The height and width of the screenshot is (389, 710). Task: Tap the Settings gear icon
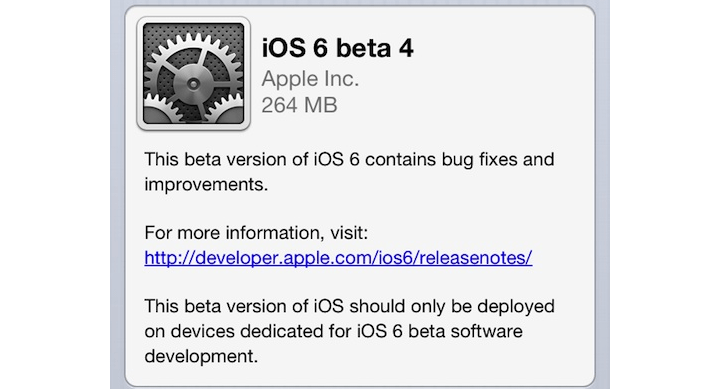coord(193,74)
